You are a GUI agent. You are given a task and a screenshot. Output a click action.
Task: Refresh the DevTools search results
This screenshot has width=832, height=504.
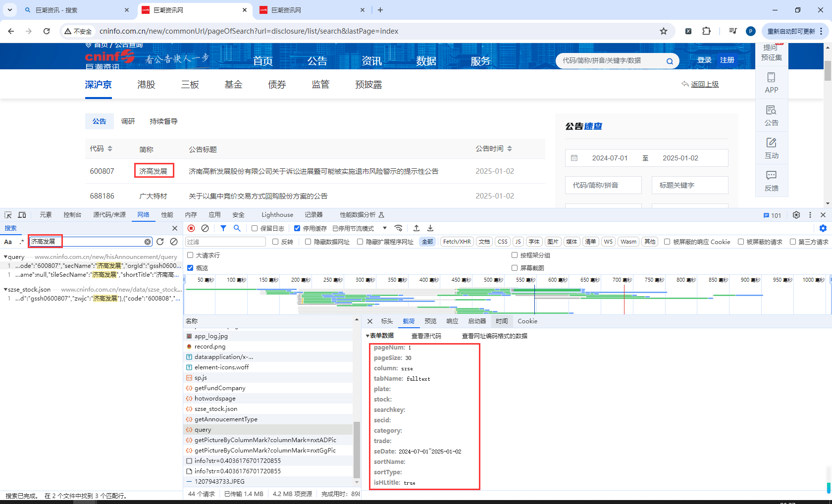(x=160, y=242)
